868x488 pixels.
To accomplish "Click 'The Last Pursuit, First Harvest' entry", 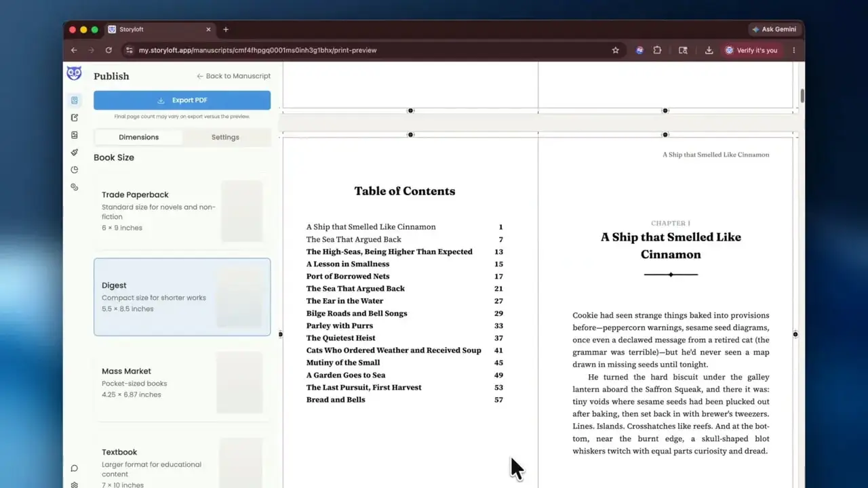I will 404,387.
